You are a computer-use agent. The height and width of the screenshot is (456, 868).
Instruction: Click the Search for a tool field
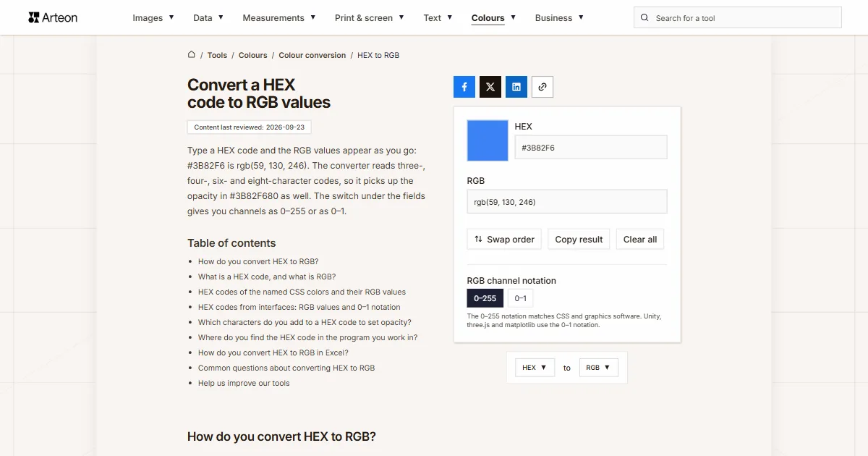[x=738, y=18]
